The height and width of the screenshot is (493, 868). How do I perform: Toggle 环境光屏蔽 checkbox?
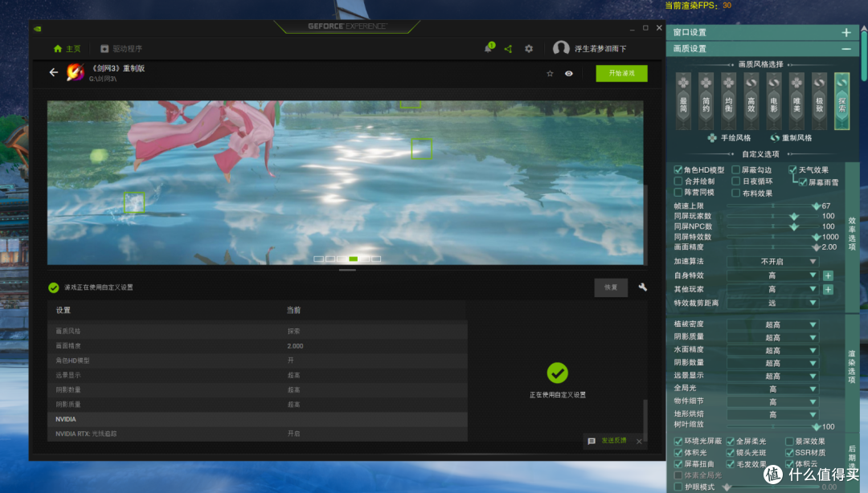coord(678,441)
